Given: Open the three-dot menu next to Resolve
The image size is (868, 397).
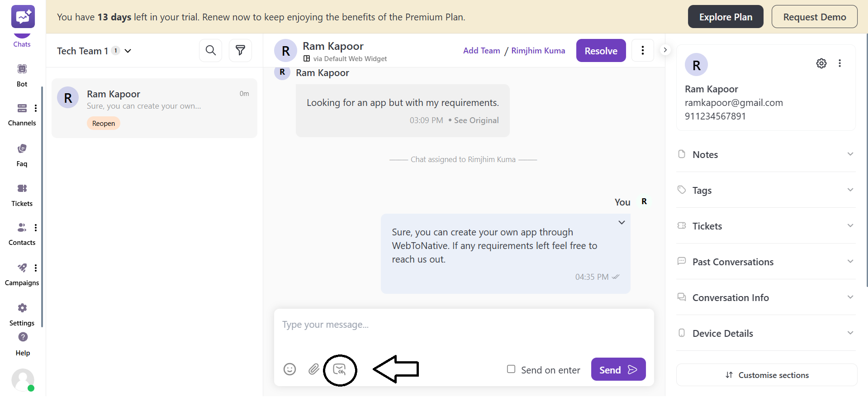Looking at the screenshot, I should [x=642, y=50].
